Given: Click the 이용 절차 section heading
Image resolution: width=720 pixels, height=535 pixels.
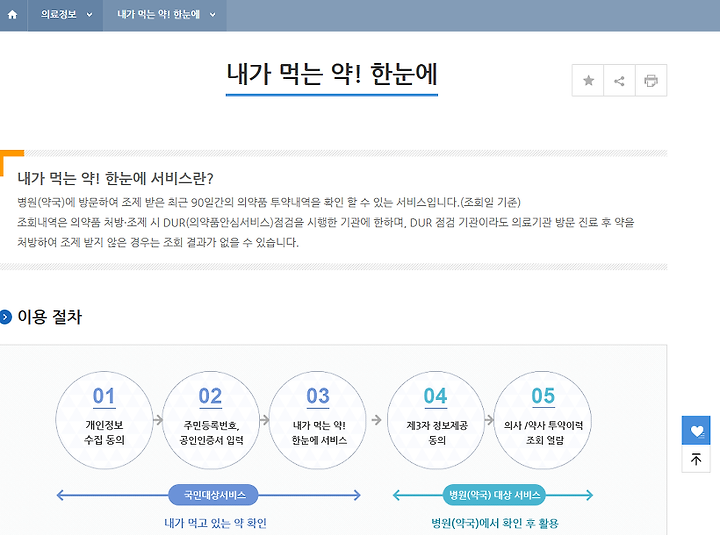Looking at the screenshot, I should click(50, 317).
